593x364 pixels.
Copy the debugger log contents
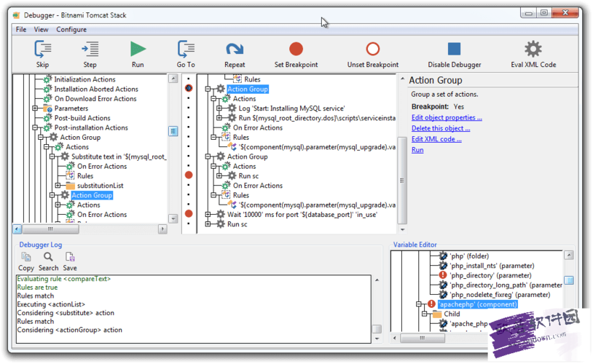(x=26, y=257)
